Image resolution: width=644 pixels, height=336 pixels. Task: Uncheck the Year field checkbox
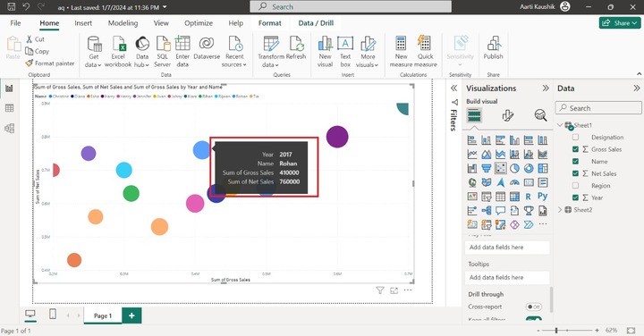pyautogui.click(x=575, y=197)
